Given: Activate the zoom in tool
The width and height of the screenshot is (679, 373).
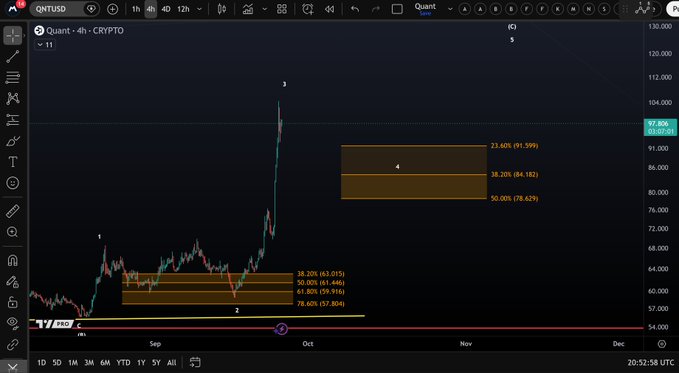Looking at the screenshot, I should [x=13, y=232].
